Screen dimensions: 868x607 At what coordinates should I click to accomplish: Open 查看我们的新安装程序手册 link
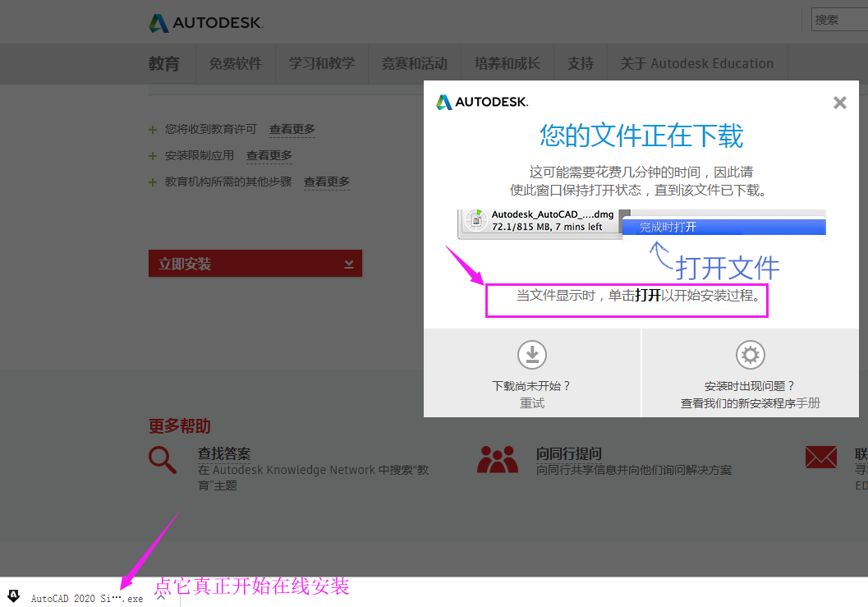[x=750, y=403]
